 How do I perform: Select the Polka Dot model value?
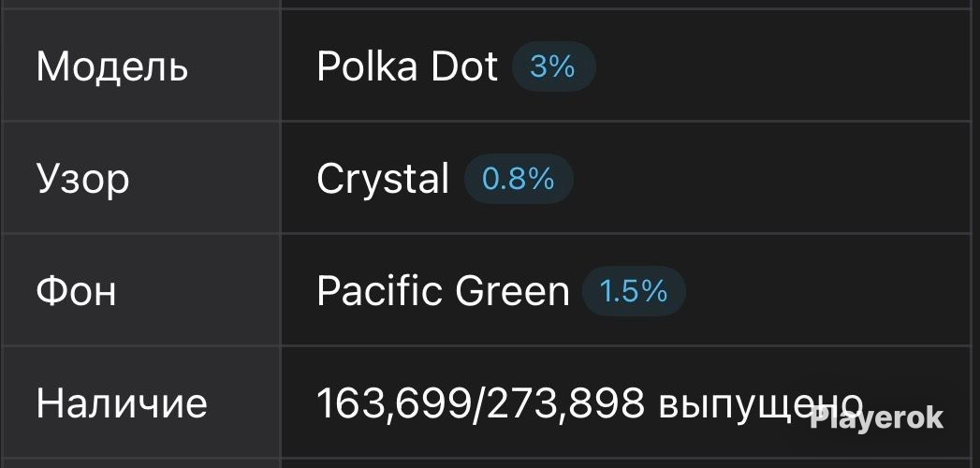click(x=407, y=66)
